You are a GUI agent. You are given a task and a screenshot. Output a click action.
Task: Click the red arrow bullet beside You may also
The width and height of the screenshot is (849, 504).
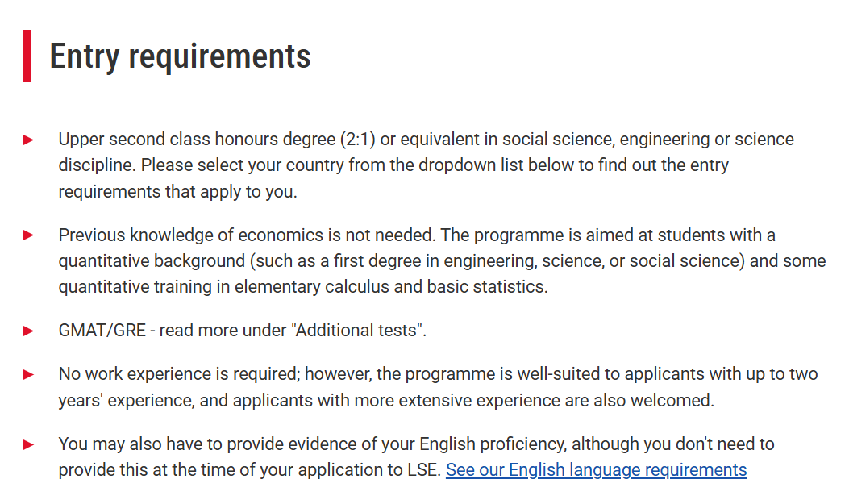(29, 445)
